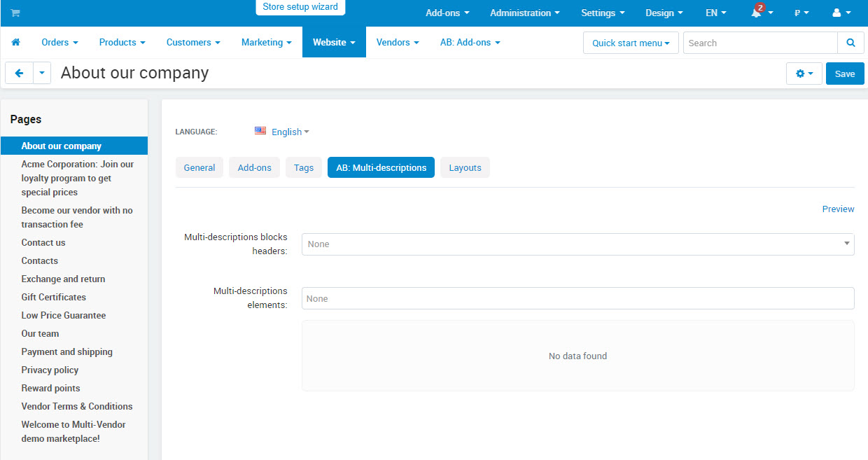The image size is (868, 460).
Task: Switch to the Layouts tab
Action: click(x=465, y=167)
